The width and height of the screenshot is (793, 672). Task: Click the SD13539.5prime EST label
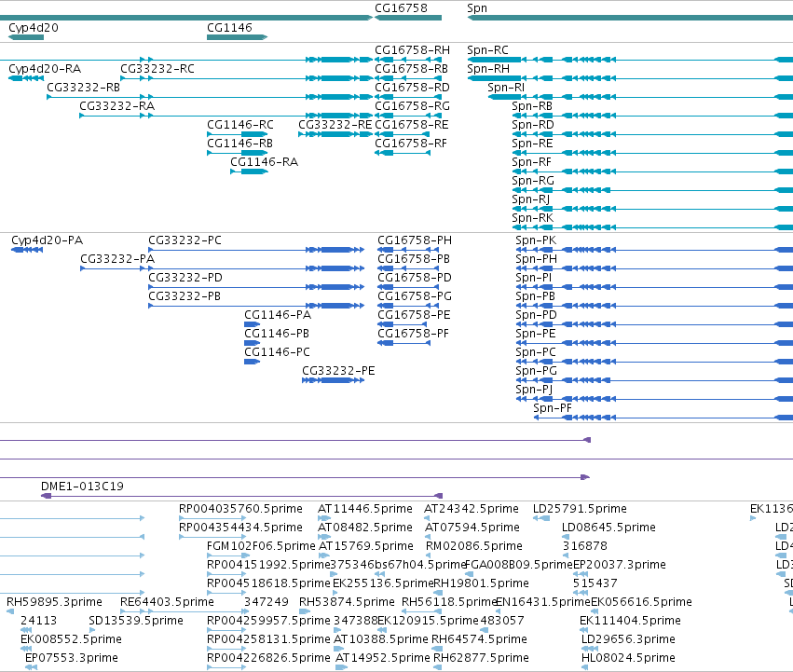135,621
